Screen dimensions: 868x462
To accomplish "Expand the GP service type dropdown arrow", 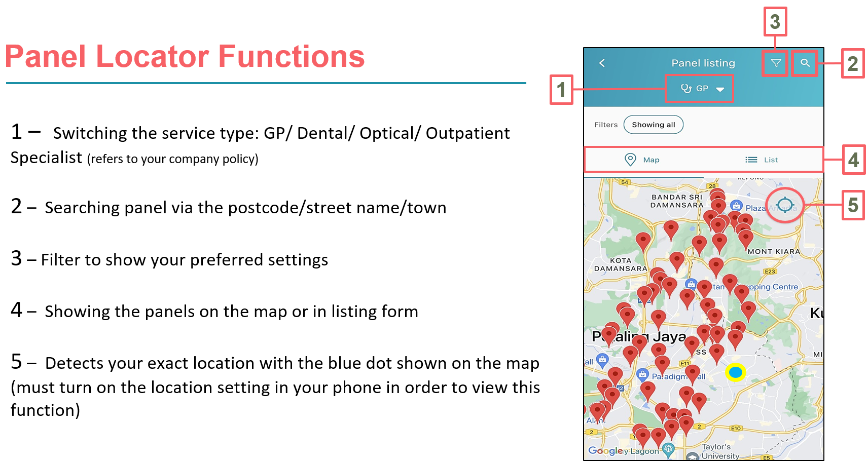I will (720, 89).
